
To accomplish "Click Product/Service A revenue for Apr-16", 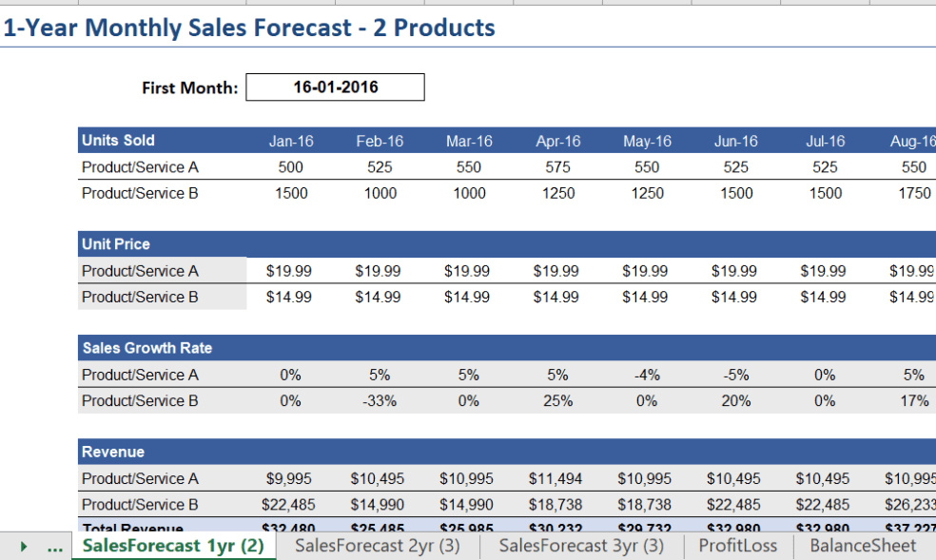I will (x=555, y=478).
